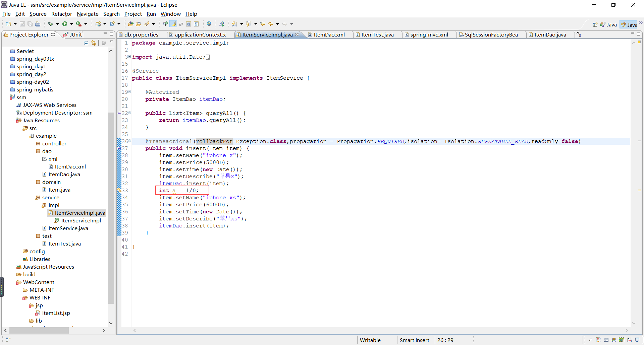Click the Print icon in toolbar

(x=38, y=24)
